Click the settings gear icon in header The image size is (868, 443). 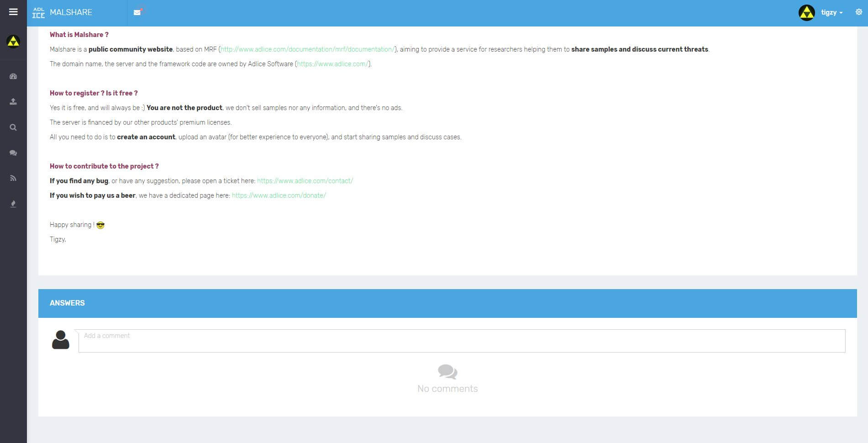click(x=858, y=12)
